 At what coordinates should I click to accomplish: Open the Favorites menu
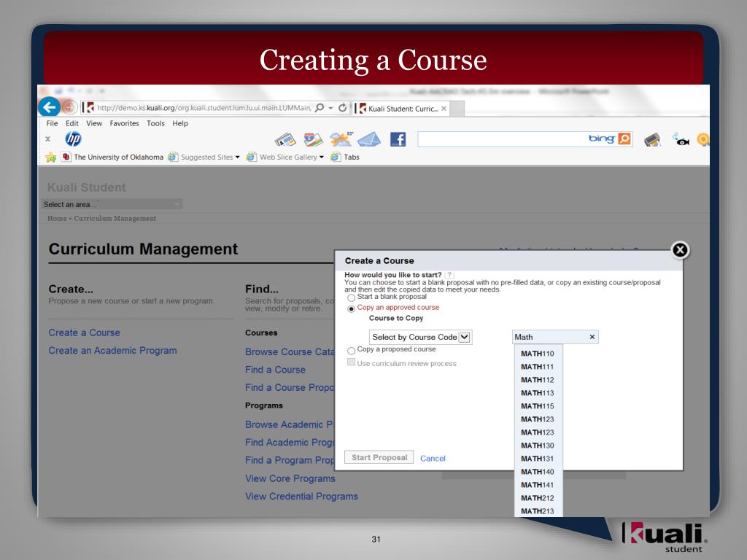pos(124,123)
